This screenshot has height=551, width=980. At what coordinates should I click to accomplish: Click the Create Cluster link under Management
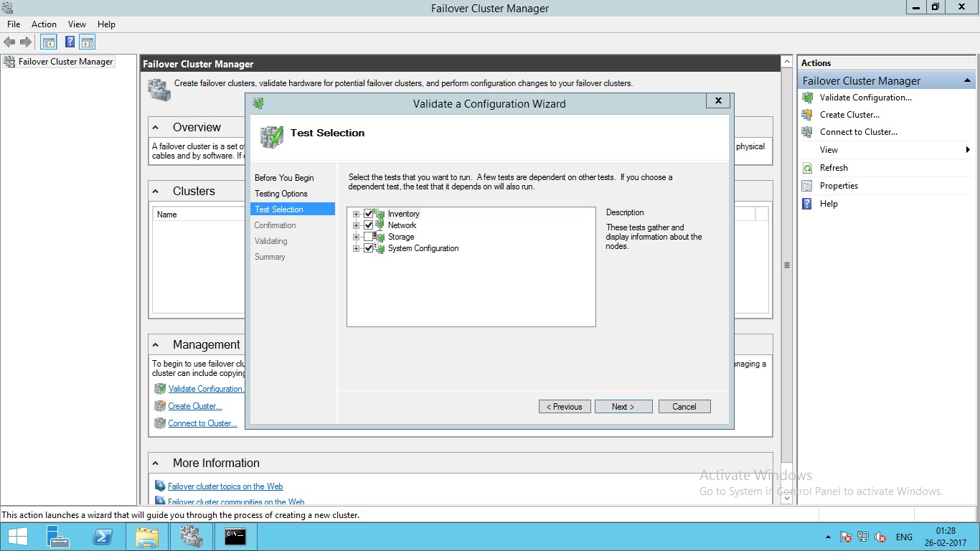[195, 406]
